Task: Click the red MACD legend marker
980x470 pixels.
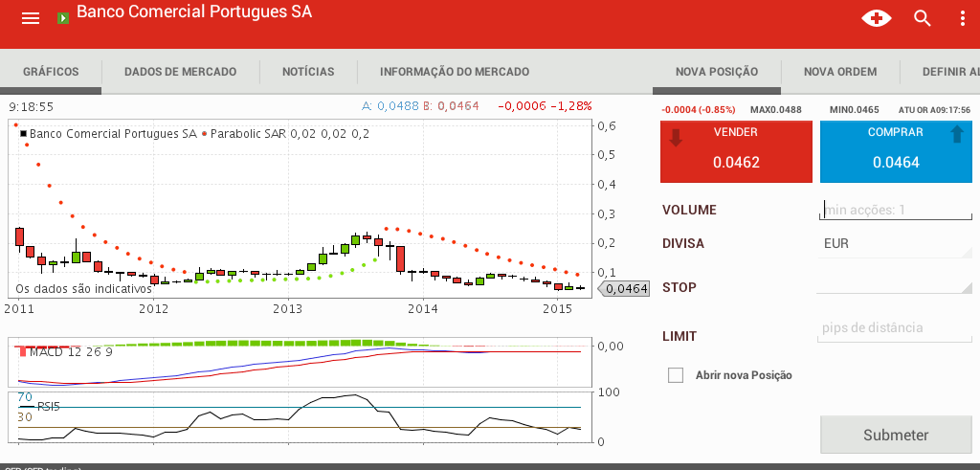Action: pos(23,352)
